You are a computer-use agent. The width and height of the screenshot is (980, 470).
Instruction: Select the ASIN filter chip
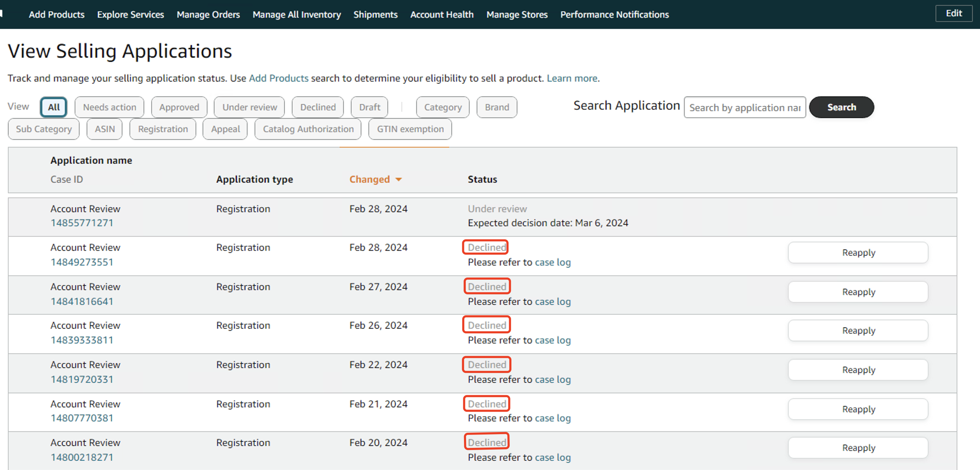[105, 129]
